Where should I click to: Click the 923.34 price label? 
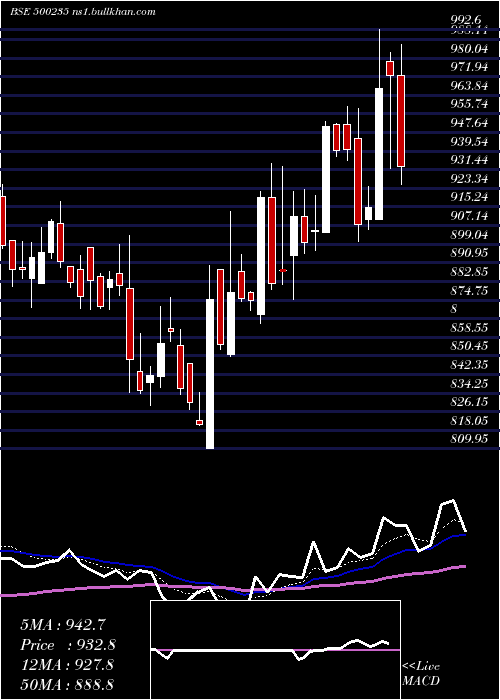click(469, 179)
